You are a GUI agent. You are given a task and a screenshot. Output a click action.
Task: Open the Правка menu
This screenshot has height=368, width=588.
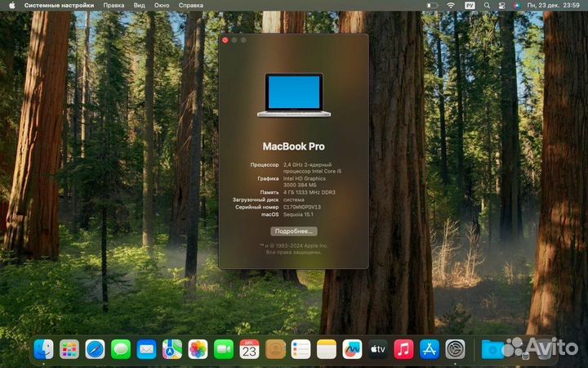tap(114, 5)
